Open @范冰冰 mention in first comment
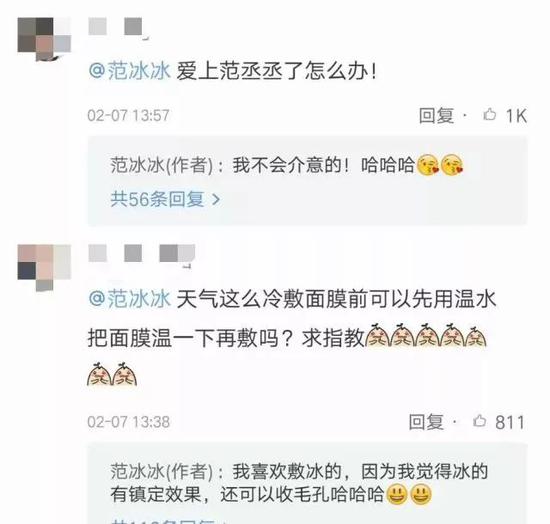 point(129,71)
